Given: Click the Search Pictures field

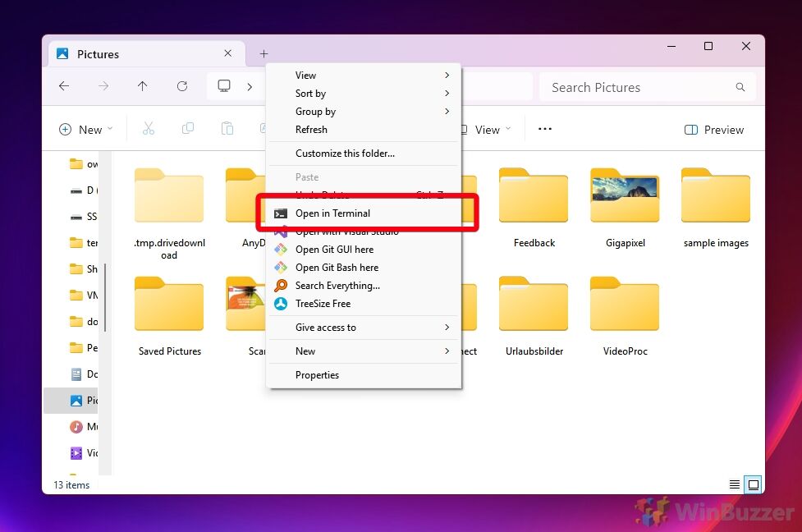Looking at the screenshot, I should point(648,88).
